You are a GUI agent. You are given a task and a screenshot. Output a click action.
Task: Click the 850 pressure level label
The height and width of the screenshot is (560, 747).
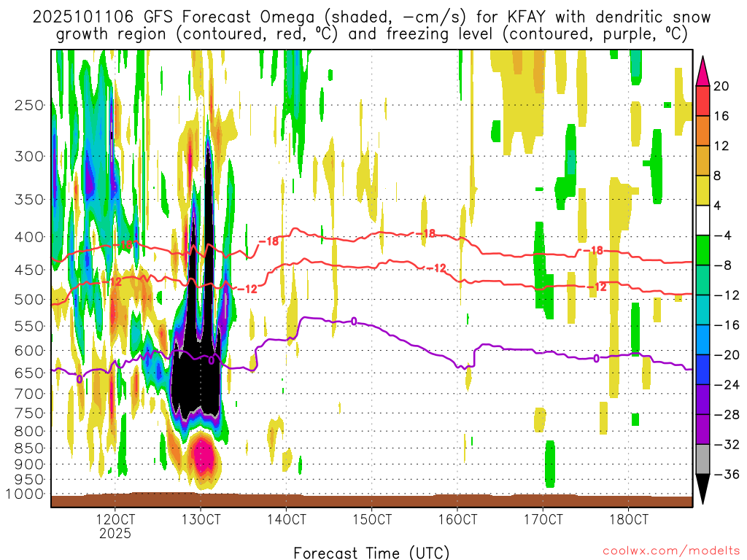(29, 448)
